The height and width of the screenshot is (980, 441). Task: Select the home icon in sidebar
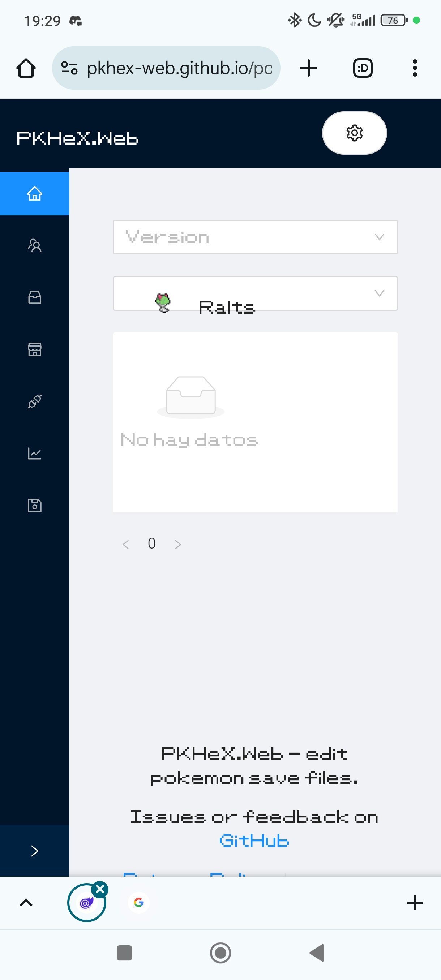35,193
